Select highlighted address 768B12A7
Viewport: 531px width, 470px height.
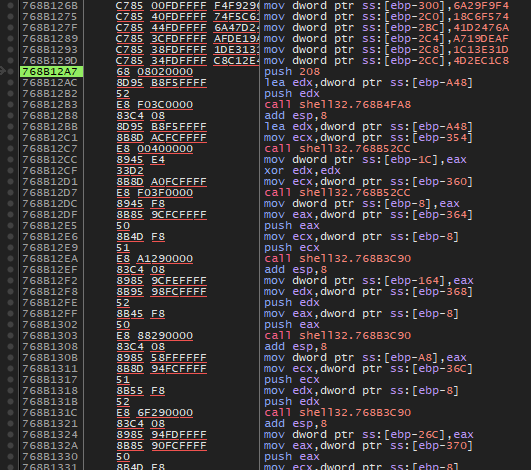51,72
